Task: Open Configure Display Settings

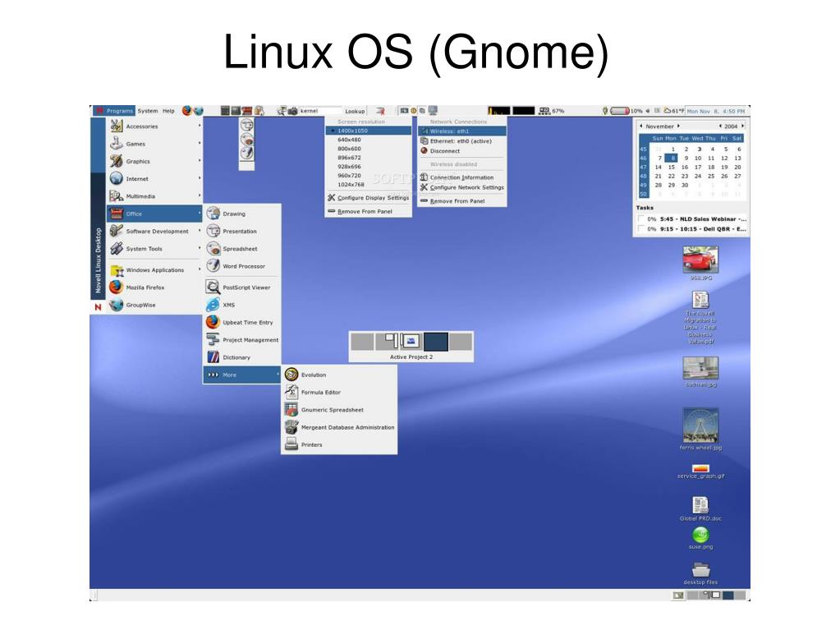Action: pyautogui.click(x=369, y=198)
